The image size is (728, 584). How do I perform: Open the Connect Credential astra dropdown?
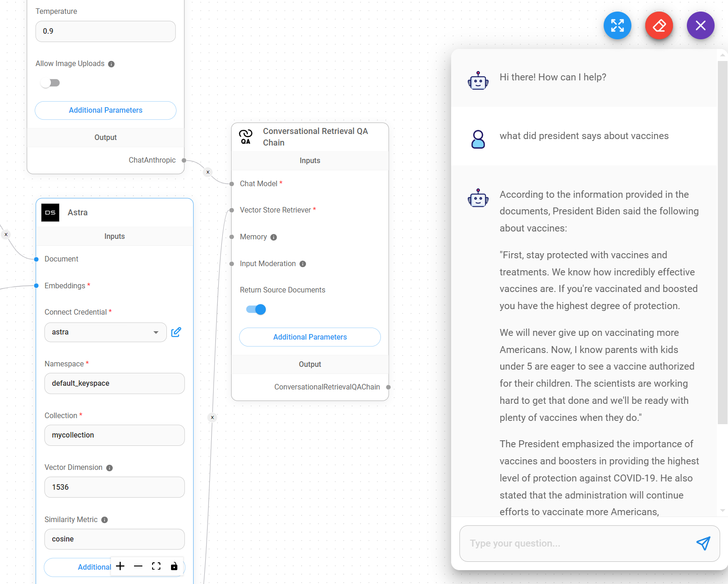pos(105,332)
